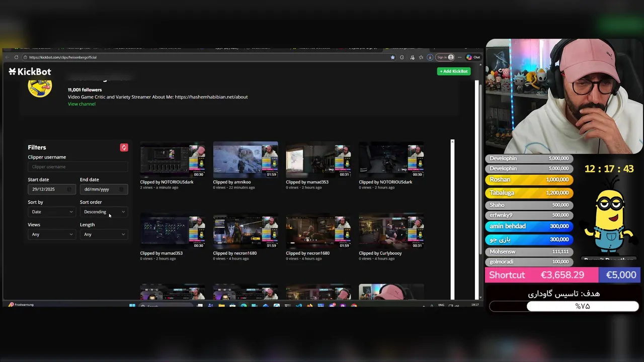The height and width of the screenshot is (362, 644).
Task: Expand the Views Any dropdown
Action: [x=51, y=234]
